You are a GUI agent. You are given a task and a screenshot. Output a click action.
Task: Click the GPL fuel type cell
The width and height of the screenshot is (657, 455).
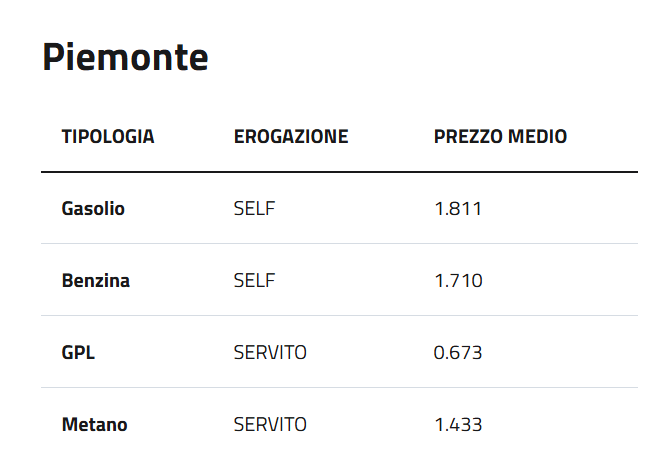(x=78, y=353)
